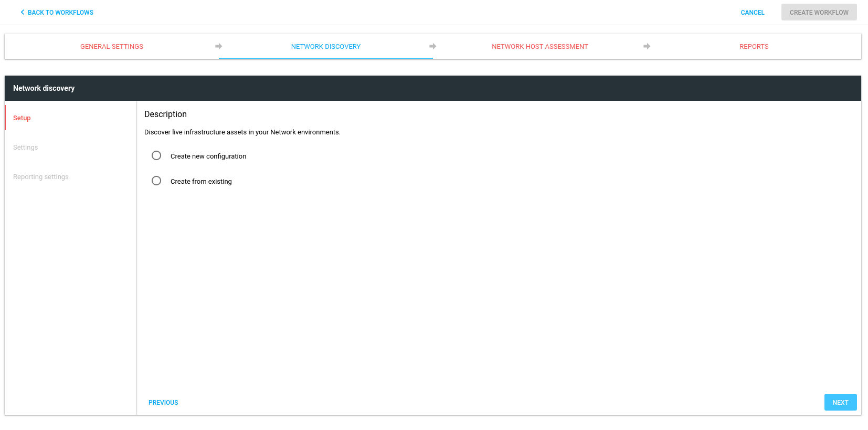This screenshot has height=430, width=868.
Task: Click the Network discovery panel header
Action: pos(44,88)
